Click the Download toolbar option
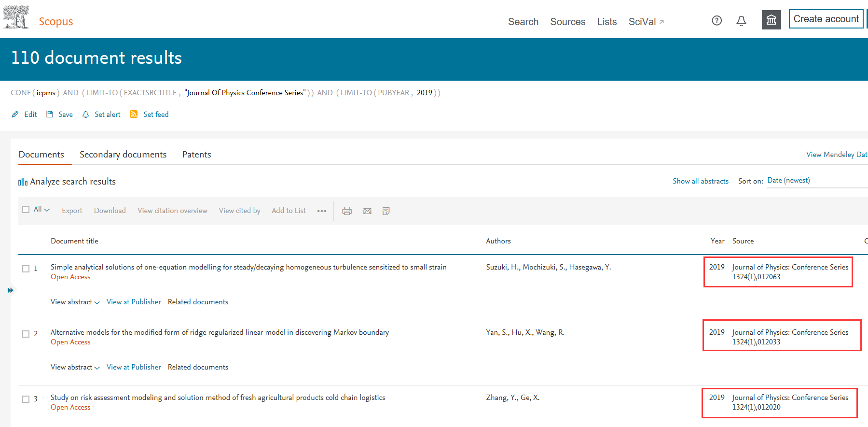 tap(110, 211)
